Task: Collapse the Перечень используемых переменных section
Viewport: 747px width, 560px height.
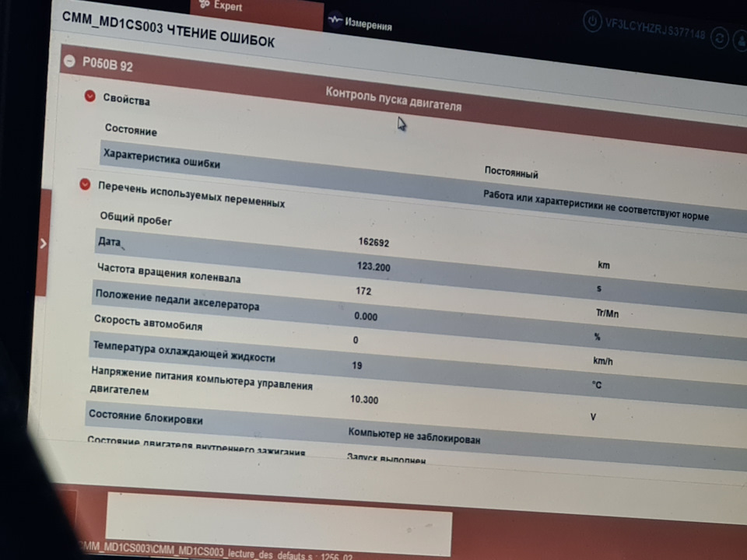Action: pyautogui.click(x=86, y=184)
